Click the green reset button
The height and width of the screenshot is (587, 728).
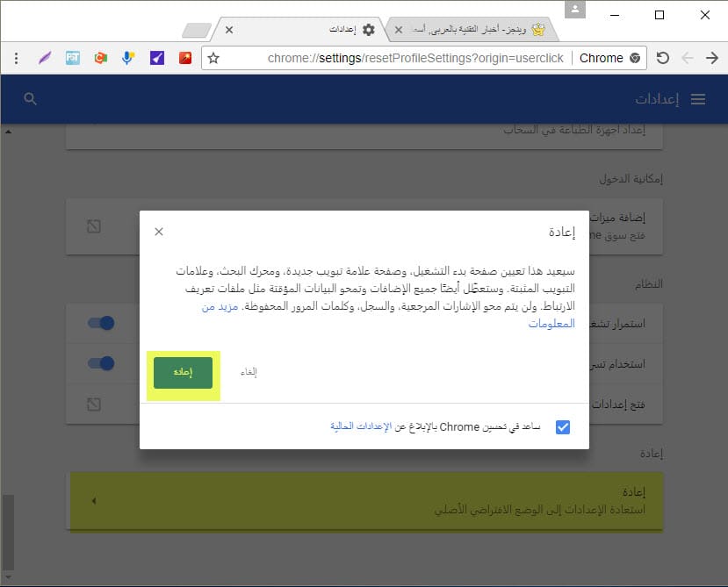pyautogui.click(x=183, y=372)
